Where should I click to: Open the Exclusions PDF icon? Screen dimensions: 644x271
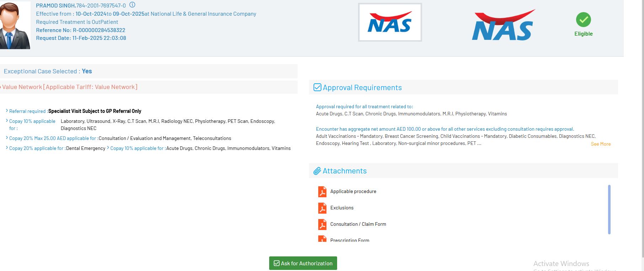pyautogui.click(x=322, y=208)
